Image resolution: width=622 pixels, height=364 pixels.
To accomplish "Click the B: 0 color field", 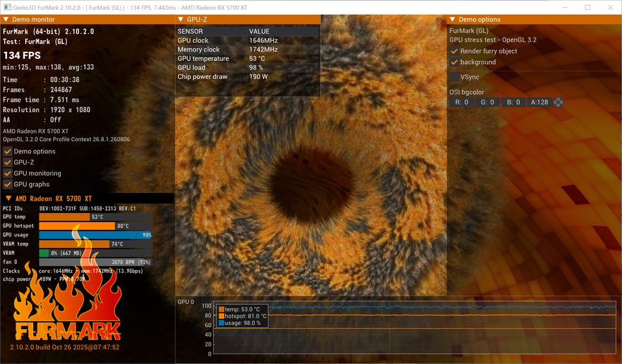I will [x=513, y=102].
